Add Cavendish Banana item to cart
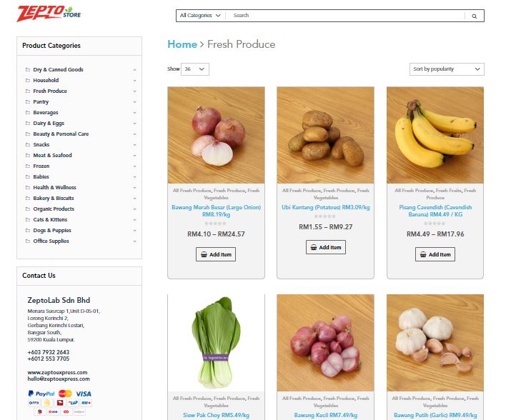526x420 pixels. tap(435, 254)
